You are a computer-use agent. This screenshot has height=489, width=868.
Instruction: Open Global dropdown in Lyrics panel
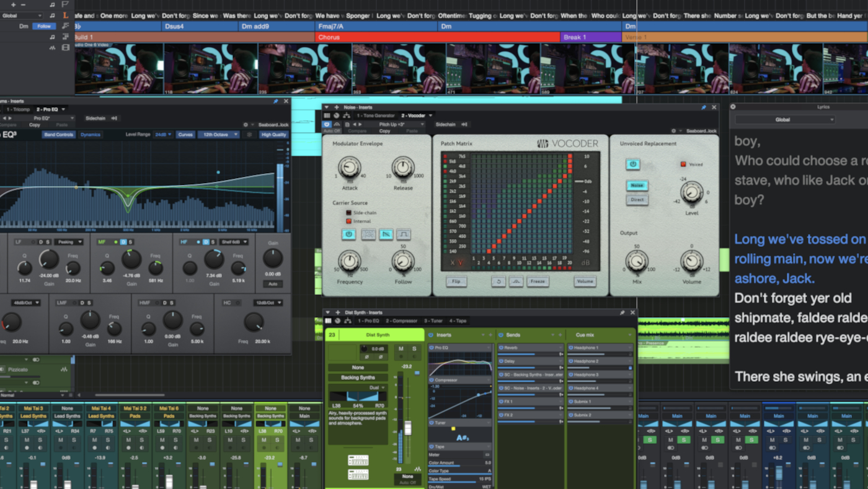pos(784,119)
